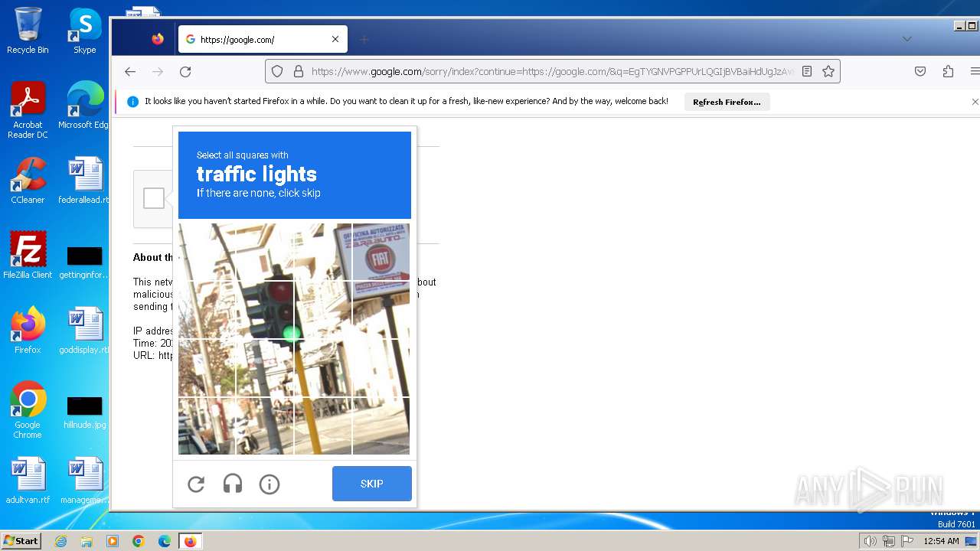This screenshot has height=551, width=980.
Task: Select the tile with the red traffic light
Action: (x=265, y=309)
